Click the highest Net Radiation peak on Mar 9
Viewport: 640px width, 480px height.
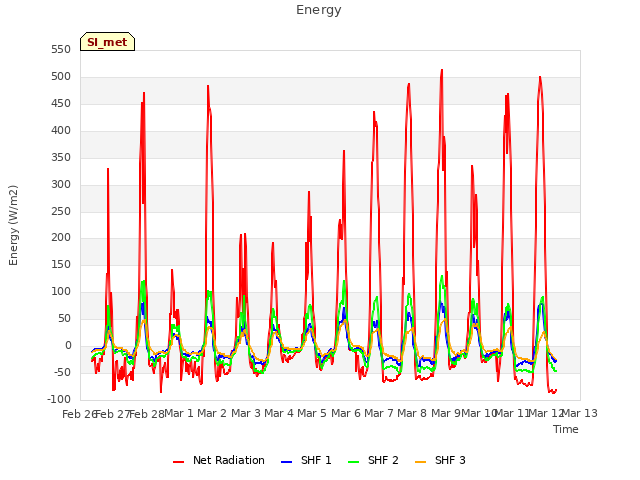tap(442, 70)
